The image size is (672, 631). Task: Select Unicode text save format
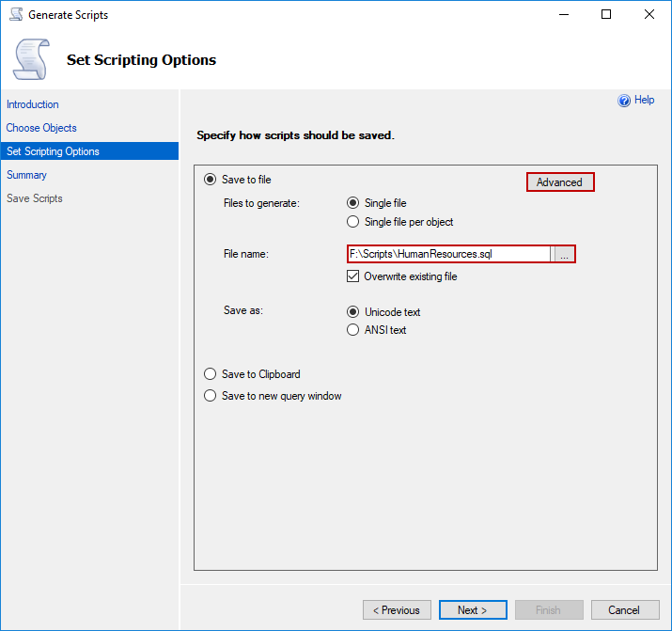pos(353,312)
